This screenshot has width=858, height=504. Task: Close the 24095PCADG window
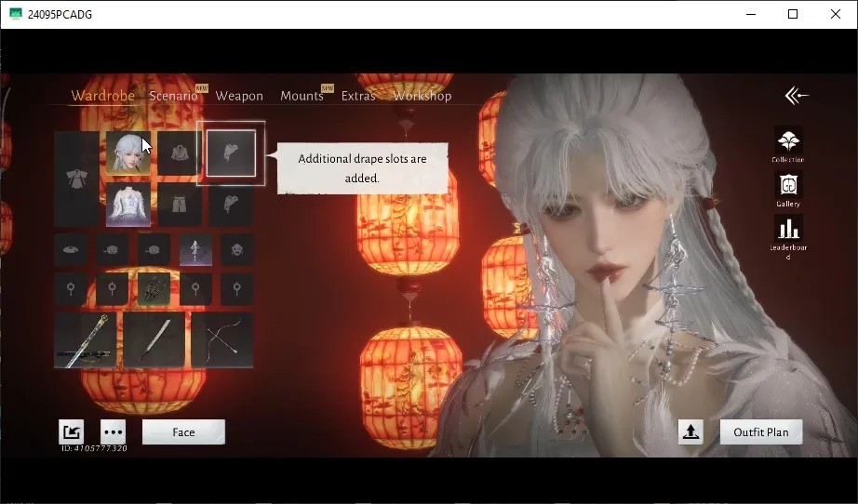click(836, 14)
